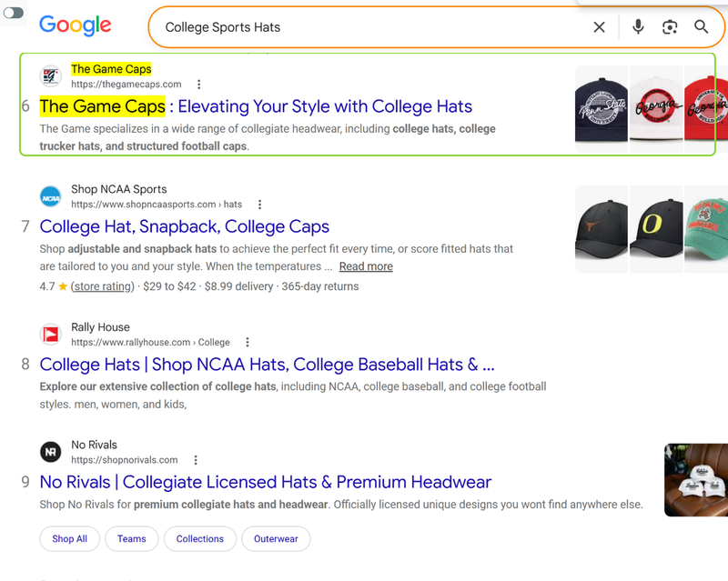
Task: Select the Shop All chip
Action: coord(70,539)
